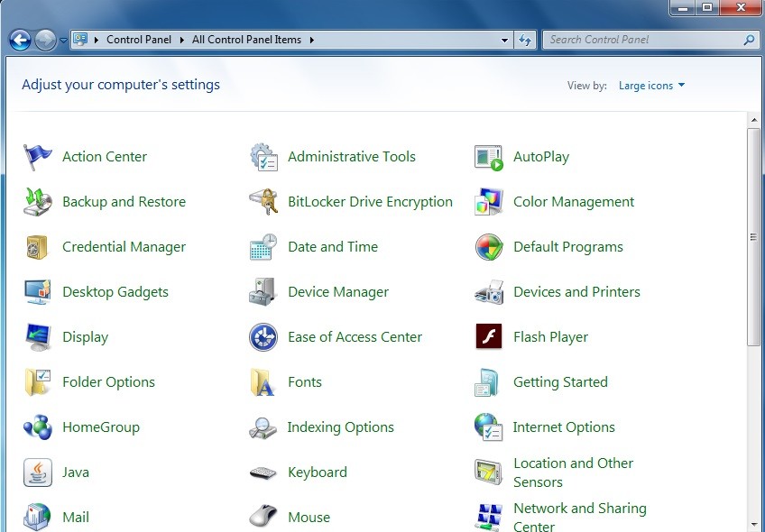Open the Getting Started icon
The height and width of the screenshot is (532, 765).
point(488,382)
